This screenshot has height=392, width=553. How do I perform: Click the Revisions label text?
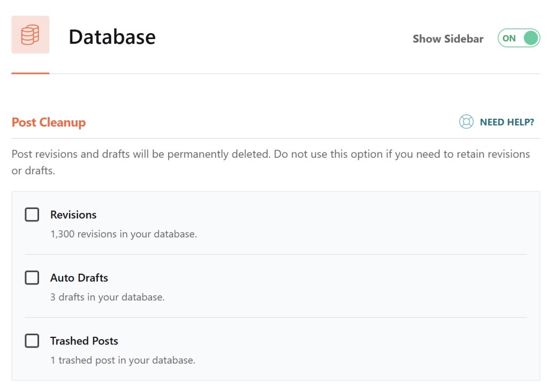73,214
